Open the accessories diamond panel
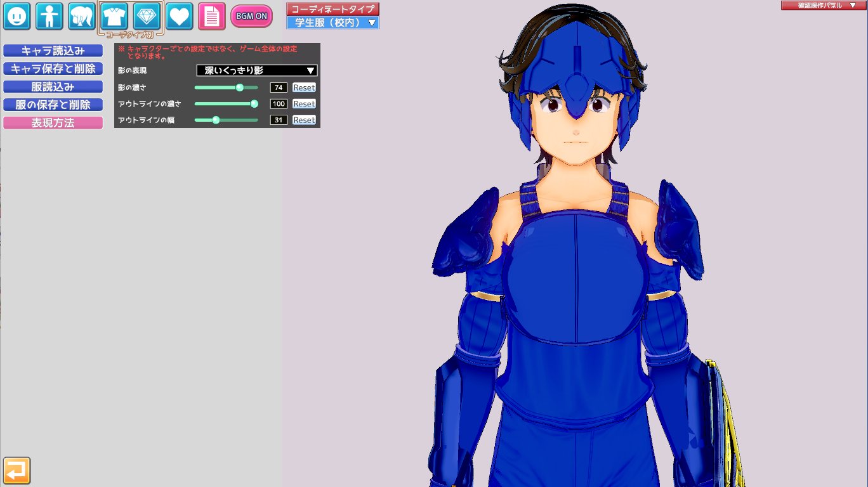Viewport: 868px width, 487px height. [x=147, y=16]
